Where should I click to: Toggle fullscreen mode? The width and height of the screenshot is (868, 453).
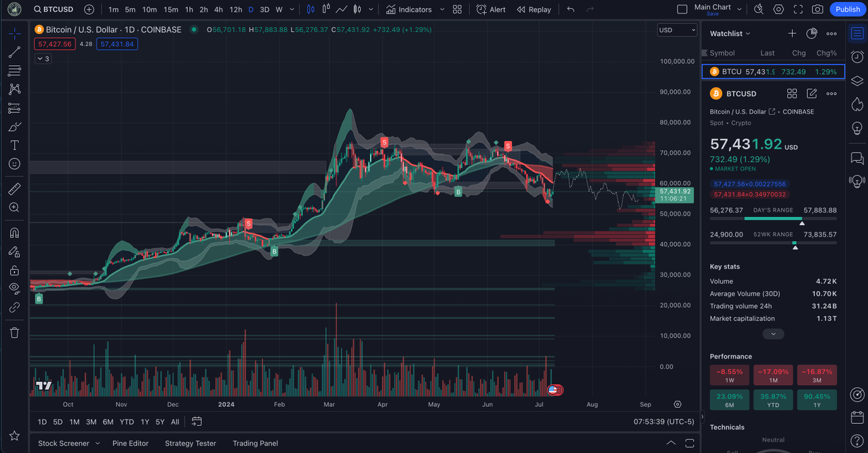(x=798, y=9)
